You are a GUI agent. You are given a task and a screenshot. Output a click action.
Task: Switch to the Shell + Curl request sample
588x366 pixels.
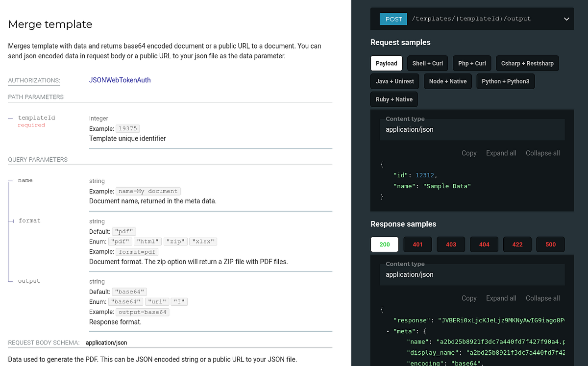427,63
